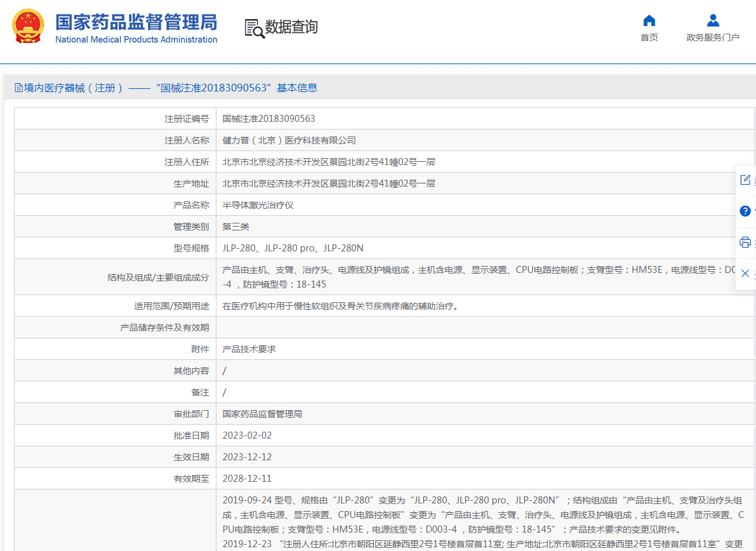
Task: Click the 产品名称 label cell
Action: [116, 205]
